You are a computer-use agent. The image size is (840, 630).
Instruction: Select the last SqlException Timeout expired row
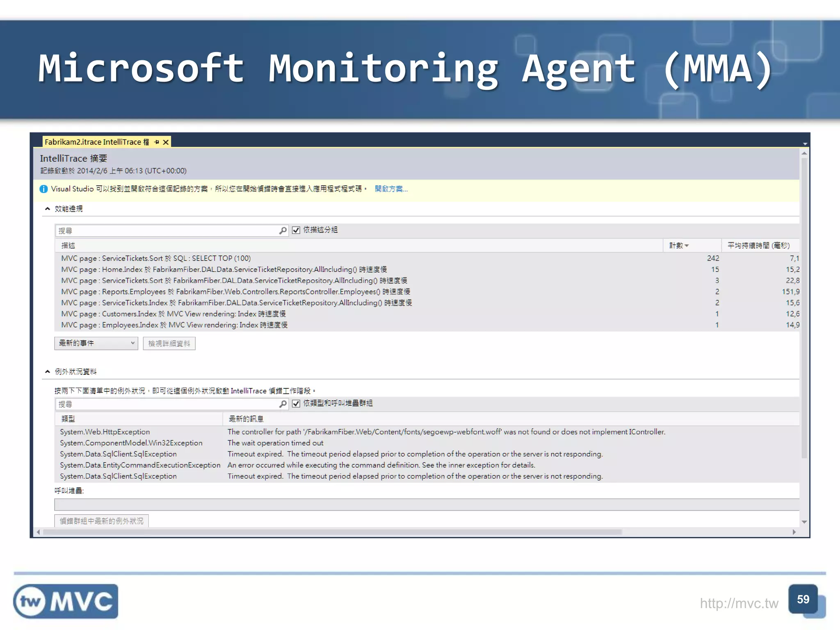427,476
